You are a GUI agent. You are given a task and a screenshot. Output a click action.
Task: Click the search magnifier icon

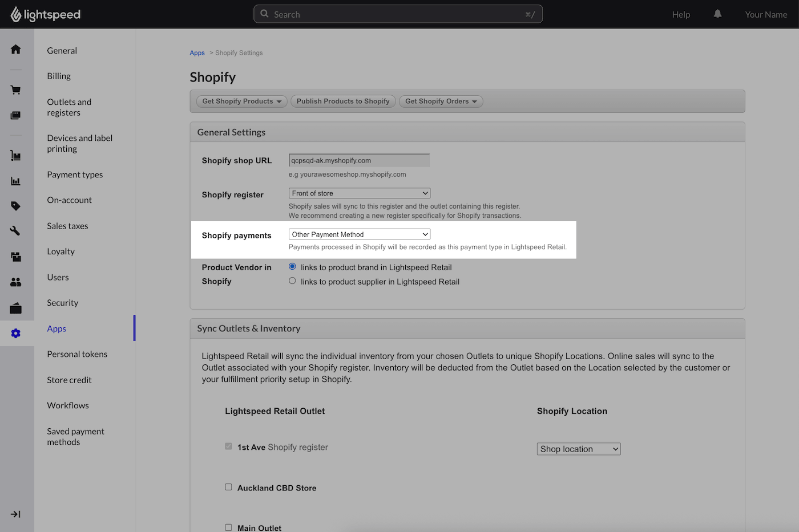click(264, 14)
